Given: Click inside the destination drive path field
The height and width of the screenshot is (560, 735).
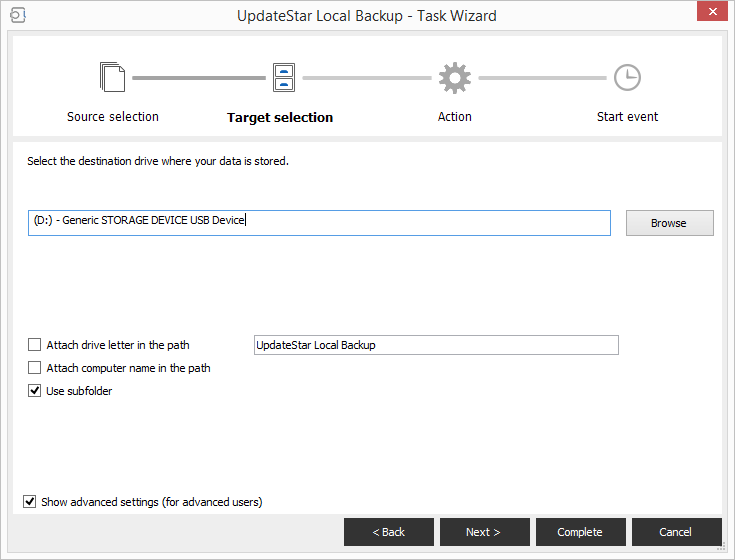Looking at the screenshot, I should [400, 222].
